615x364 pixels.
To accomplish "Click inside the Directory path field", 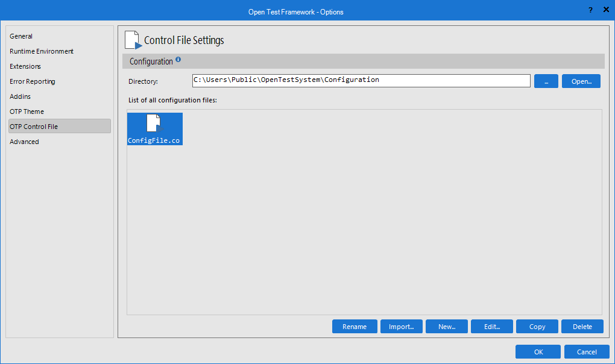I will click(x=361, y=81).
